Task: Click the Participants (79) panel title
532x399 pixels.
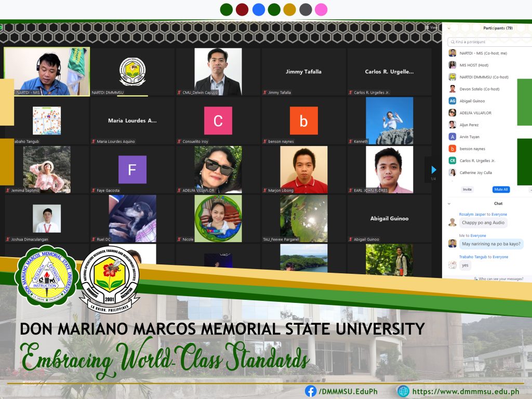Action: (498, 28)
